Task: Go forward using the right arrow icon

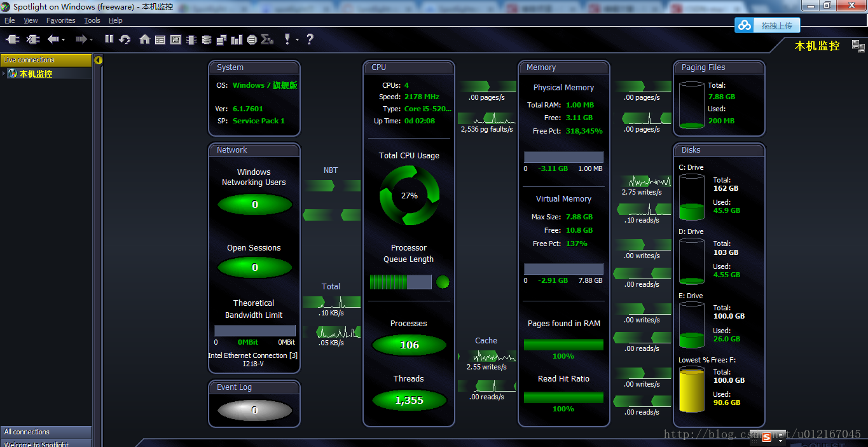Action: pos(81,39)
